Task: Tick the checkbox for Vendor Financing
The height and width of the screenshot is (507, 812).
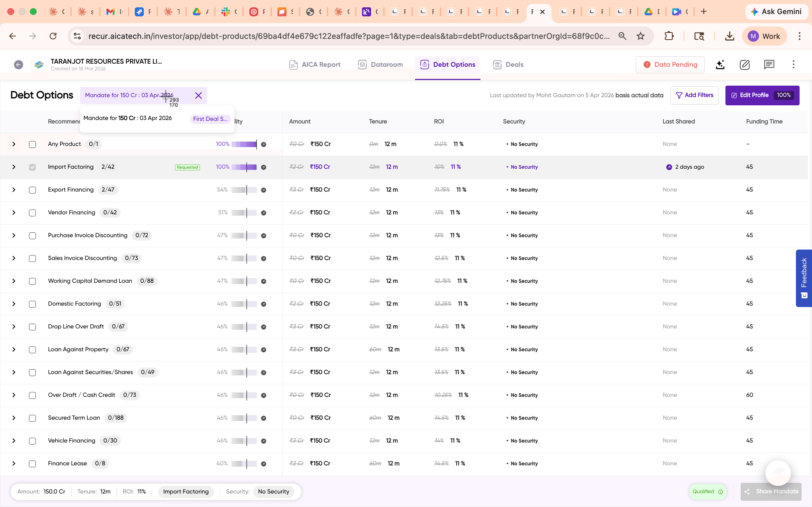Action: tap(32, 213)
